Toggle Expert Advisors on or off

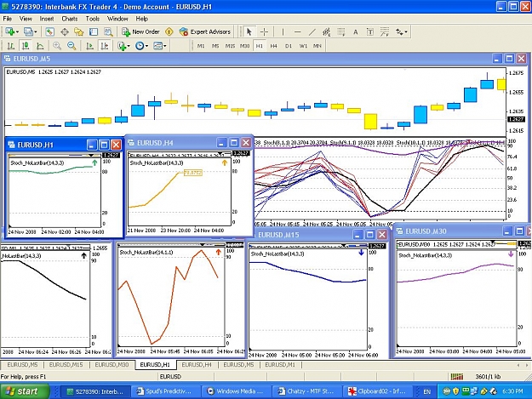coord(205,31)
